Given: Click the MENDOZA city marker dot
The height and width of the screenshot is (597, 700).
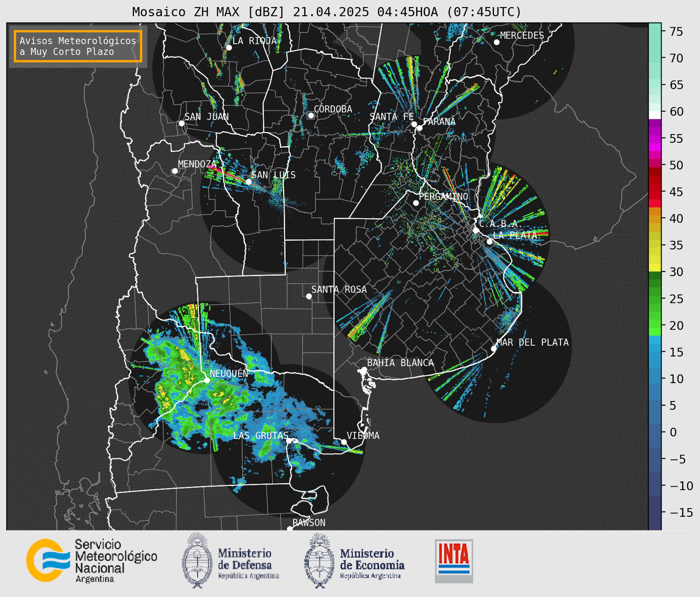Looking at the screenshot, I should click(x=175, y=171).
